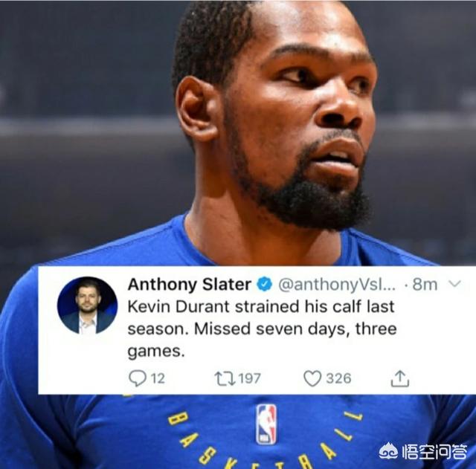This screenshot has height=469, width=476.
Task: Click the word 'games.' in the tweet
Action: click(x=156, y=352)
